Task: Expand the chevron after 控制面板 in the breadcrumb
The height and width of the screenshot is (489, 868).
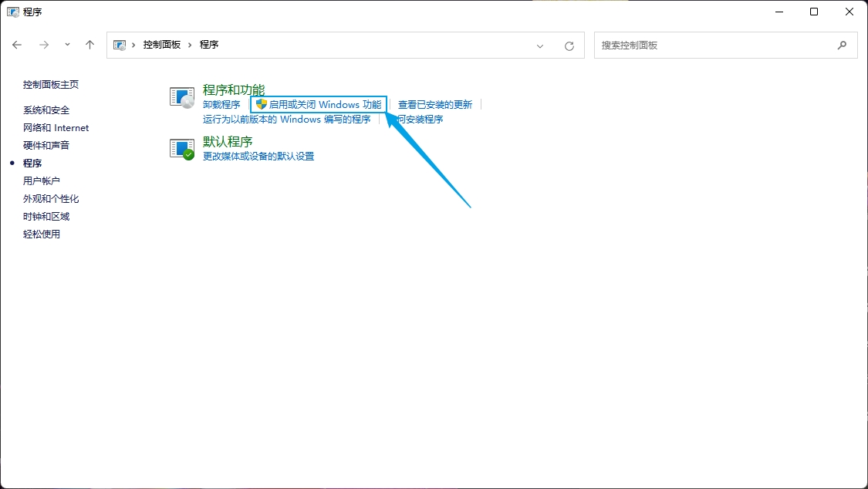Action: [x=190, y=45]
